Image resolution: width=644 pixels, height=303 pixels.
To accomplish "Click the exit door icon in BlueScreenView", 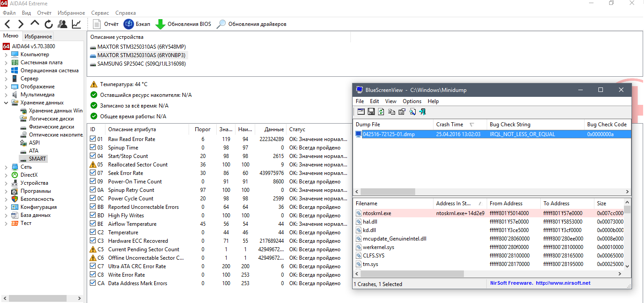I will point(422,112).
